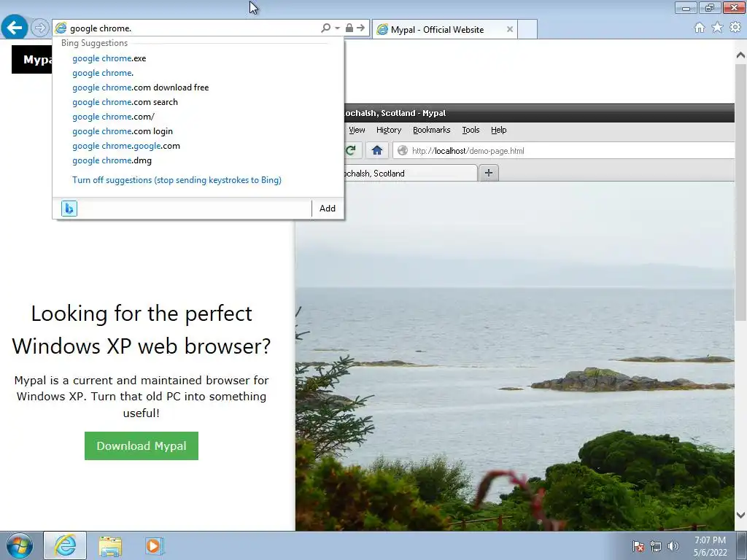Viewport: 747px width, 560px height.
Task: Click the Internet Explorer page icon in address bar
Action: click(x=61, y=28)
